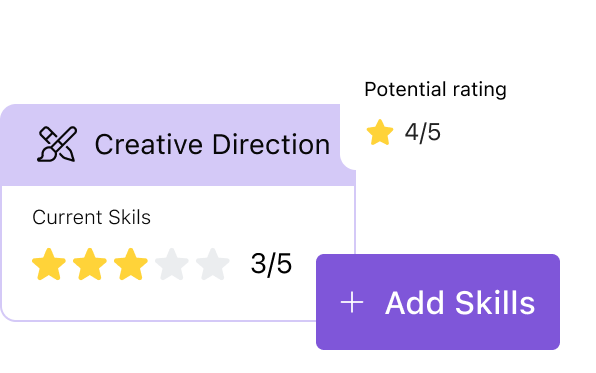Click the 4/5 potential rating value
The height and width of the screenshot is (373, 596).
[423, 133]
